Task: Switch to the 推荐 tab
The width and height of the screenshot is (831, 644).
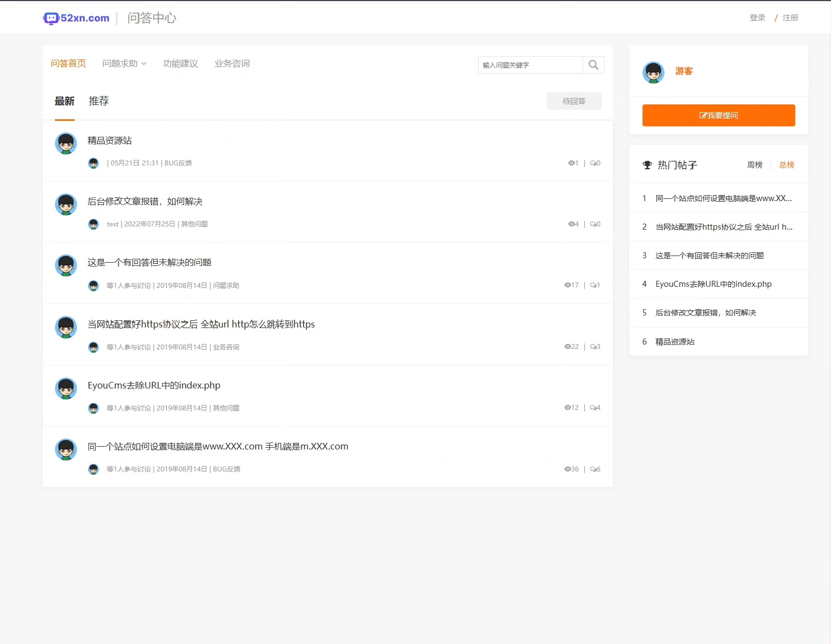Action: (x=98, y=101)
